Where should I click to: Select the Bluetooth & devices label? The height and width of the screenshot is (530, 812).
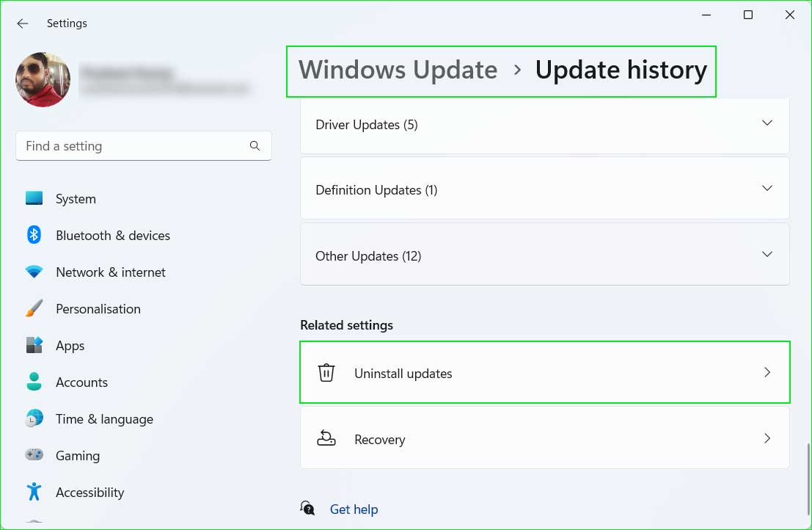coord(113,236)
